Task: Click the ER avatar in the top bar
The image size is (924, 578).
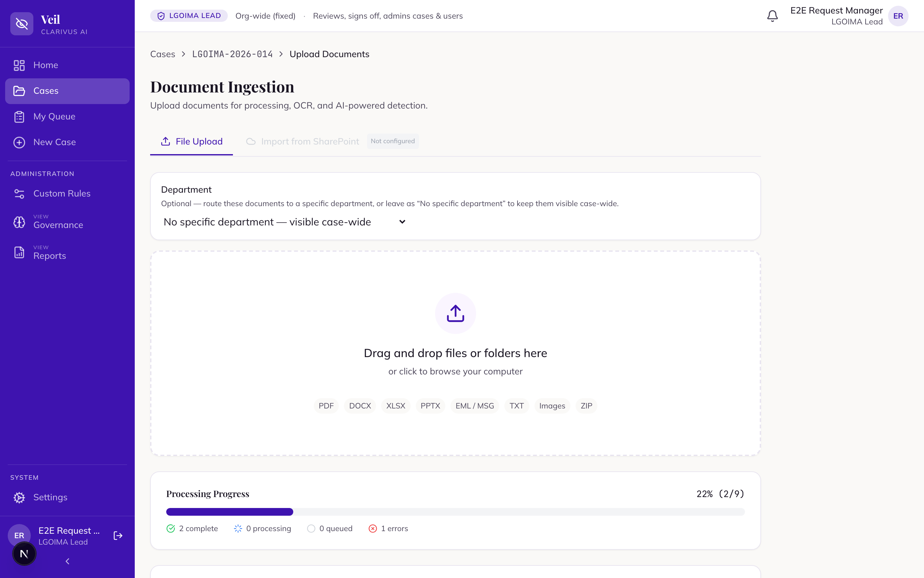Action: point(898,16)
